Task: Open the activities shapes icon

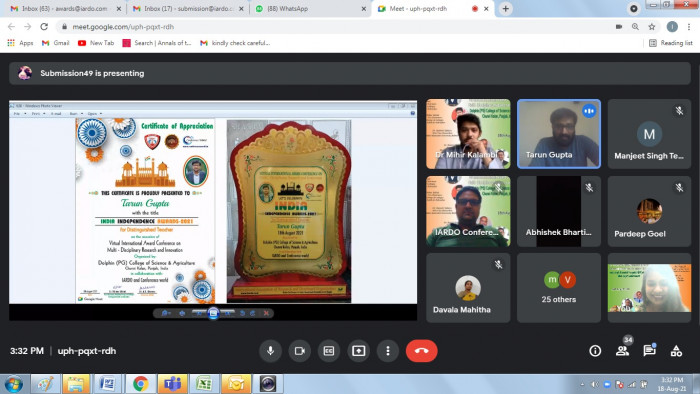Action: [676, 351]
